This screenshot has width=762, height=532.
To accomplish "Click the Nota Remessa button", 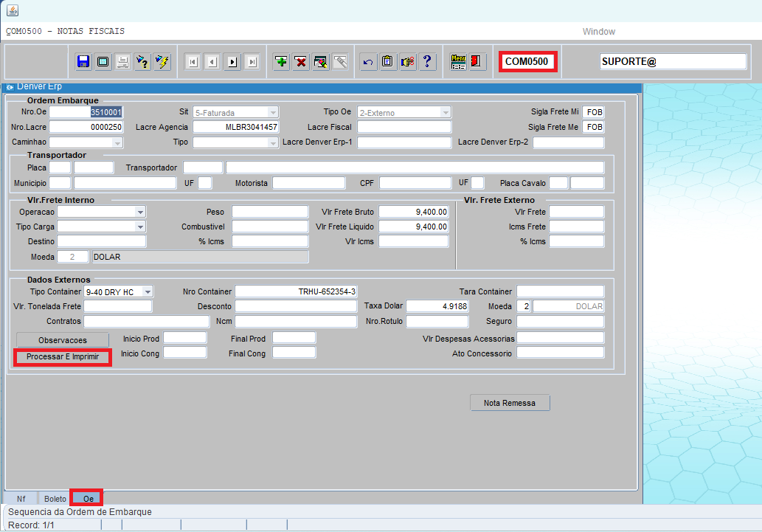I will (510, 403).
